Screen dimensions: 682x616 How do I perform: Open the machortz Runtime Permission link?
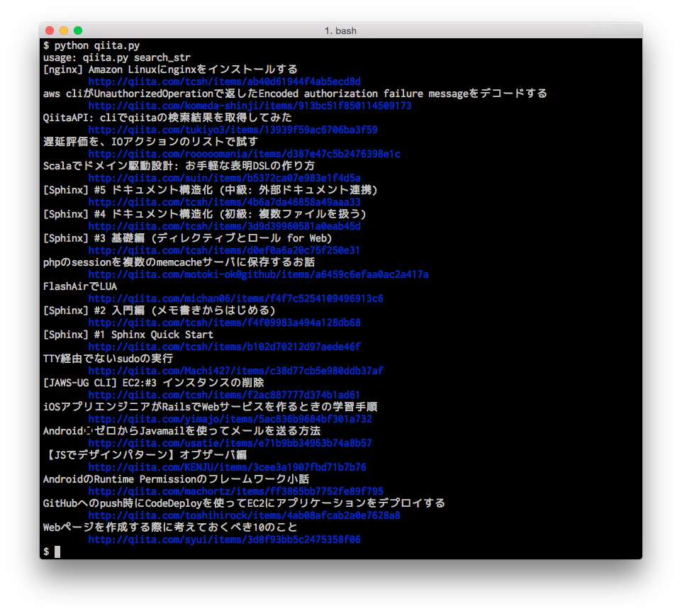click(236, 491)
